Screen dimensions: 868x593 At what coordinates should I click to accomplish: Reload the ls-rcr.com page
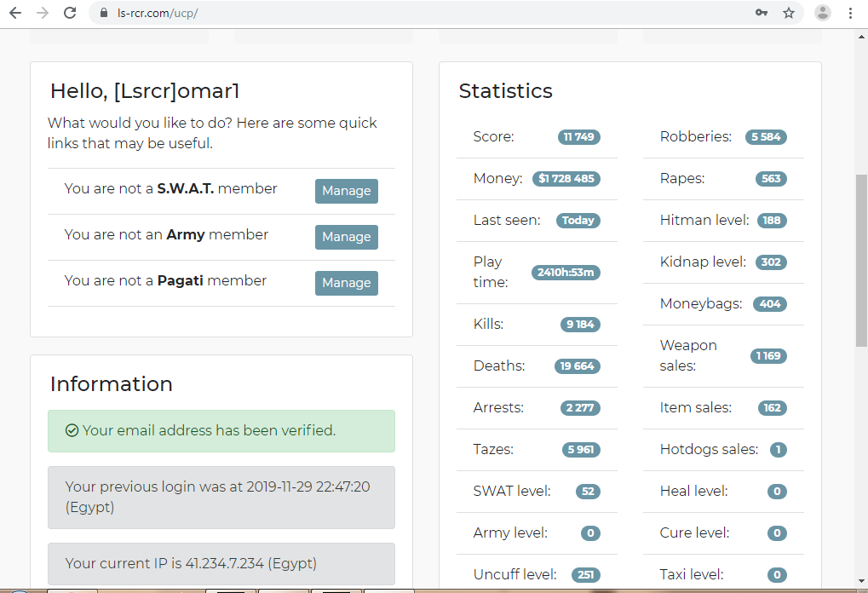[70, 13]
